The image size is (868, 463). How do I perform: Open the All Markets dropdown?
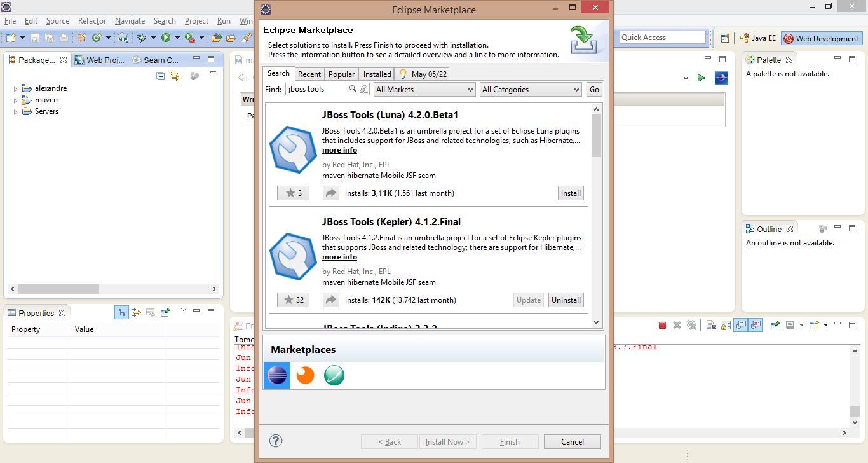[424, 90]
